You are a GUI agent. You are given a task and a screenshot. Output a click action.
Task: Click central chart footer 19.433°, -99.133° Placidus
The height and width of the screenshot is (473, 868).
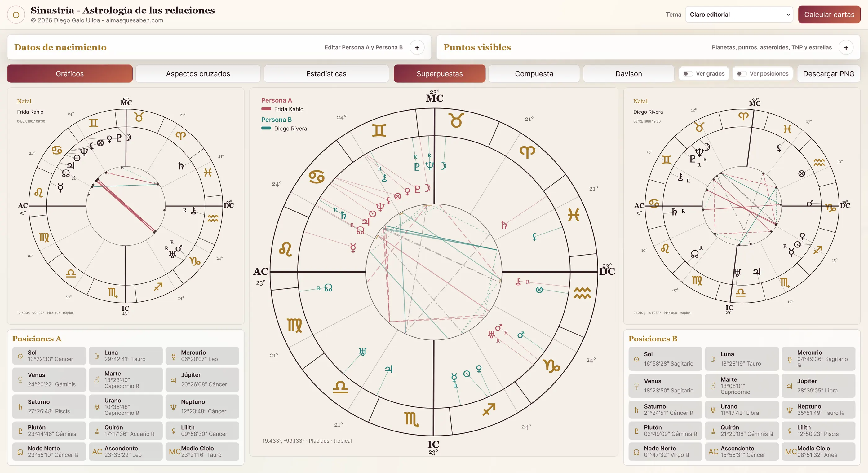pos(307,441)
